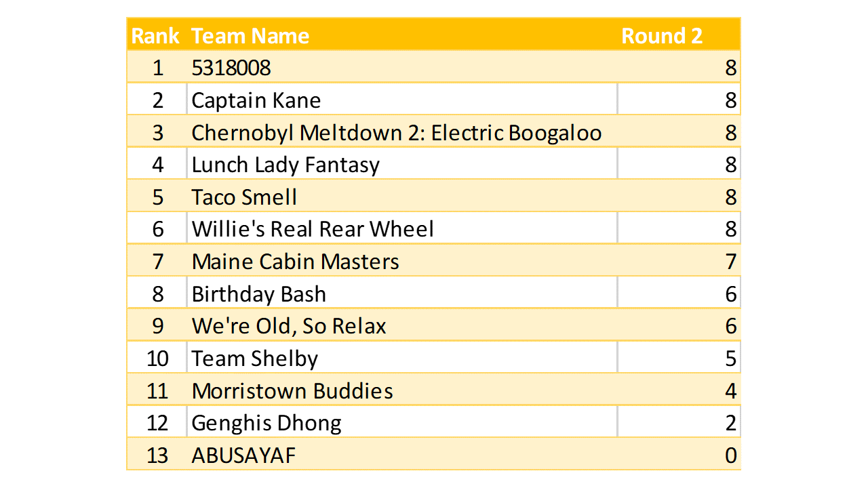Viewport: 868px width, 488px height.
Task: Click the ABUSAYAF team cell
Action: click(x=244, y=455)
